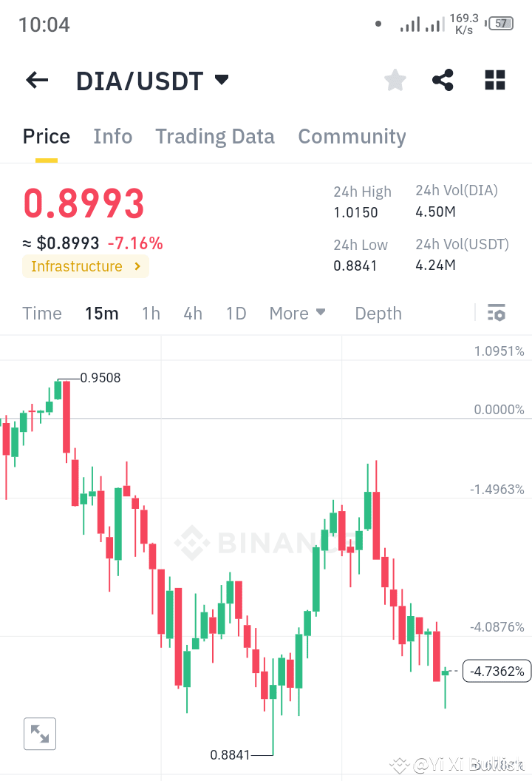
Task: Tap the battery indicator in status bar
Action: pyautogui.click(x=499, y=23)
